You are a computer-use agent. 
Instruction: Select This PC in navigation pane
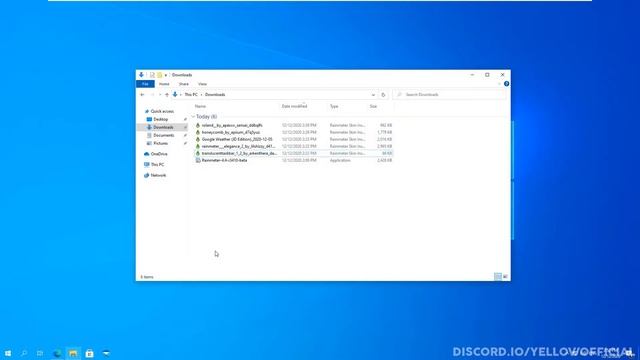157,164
